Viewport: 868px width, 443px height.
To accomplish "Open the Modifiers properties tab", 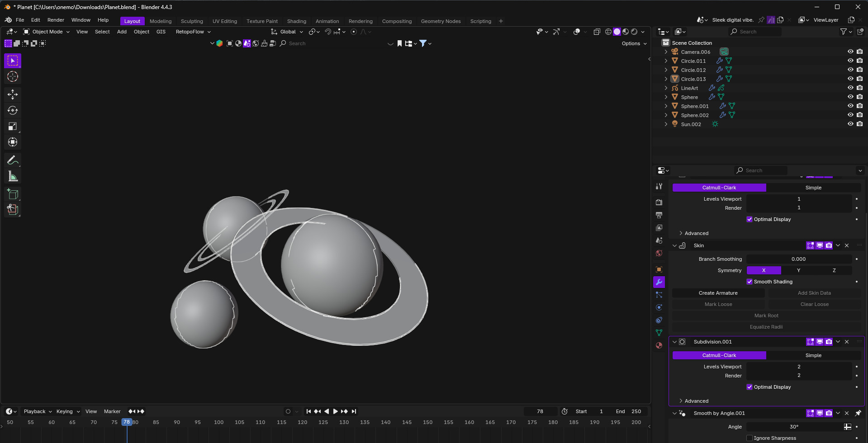I will click(x=659, y=282).
